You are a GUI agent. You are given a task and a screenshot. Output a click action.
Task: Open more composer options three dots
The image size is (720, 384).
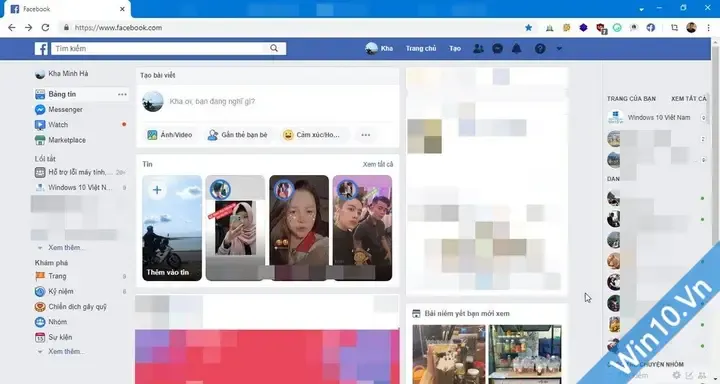366,135
